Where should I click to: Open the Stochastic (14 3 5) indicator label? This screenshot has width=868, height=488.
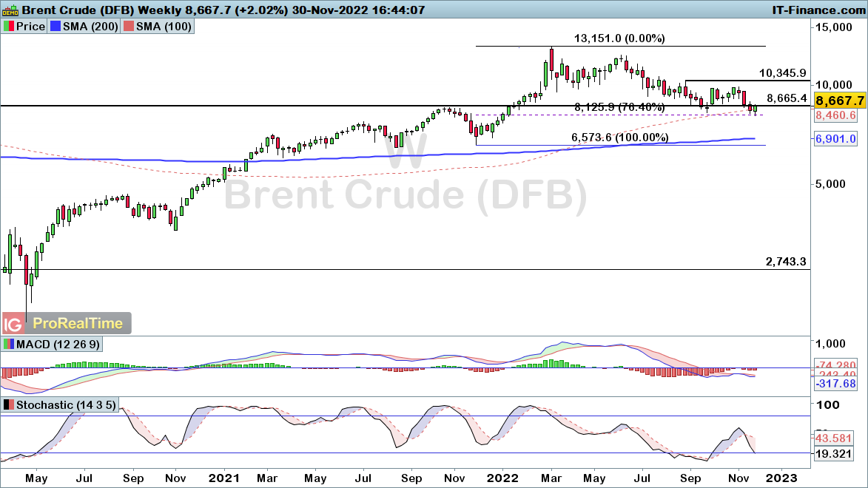coord(61,405)
